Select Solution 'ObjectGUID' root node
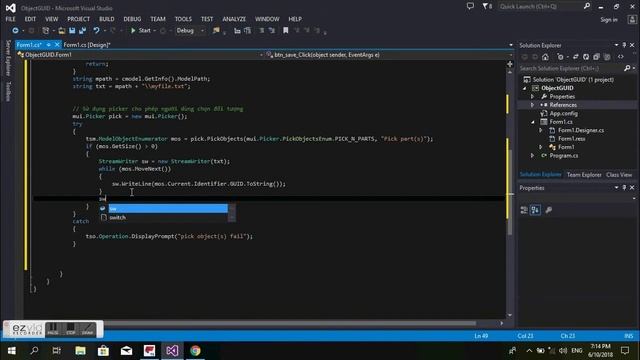 pyautogui.click(x=573, y=80)
